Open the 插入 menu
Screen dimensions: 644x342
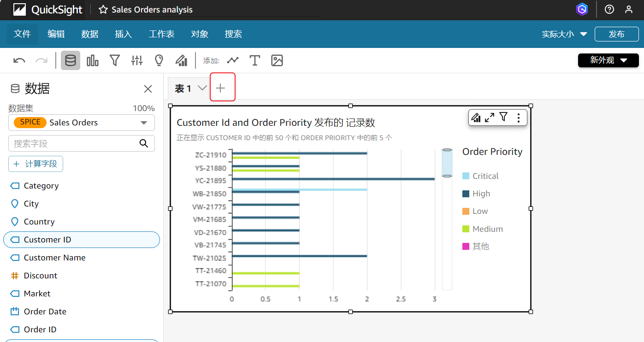[123, 34]
